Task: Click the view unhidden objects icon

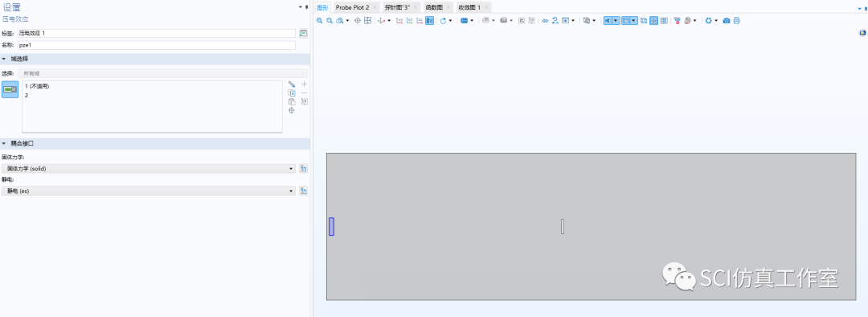Action: coord(555,20)
